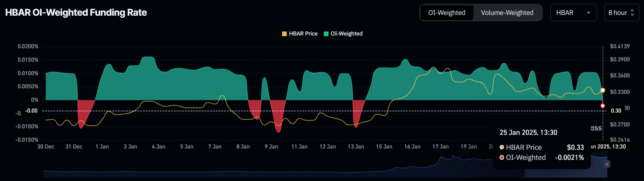Click the -0.00 crosshair value label
644x181 pixels.
point(31,111)
